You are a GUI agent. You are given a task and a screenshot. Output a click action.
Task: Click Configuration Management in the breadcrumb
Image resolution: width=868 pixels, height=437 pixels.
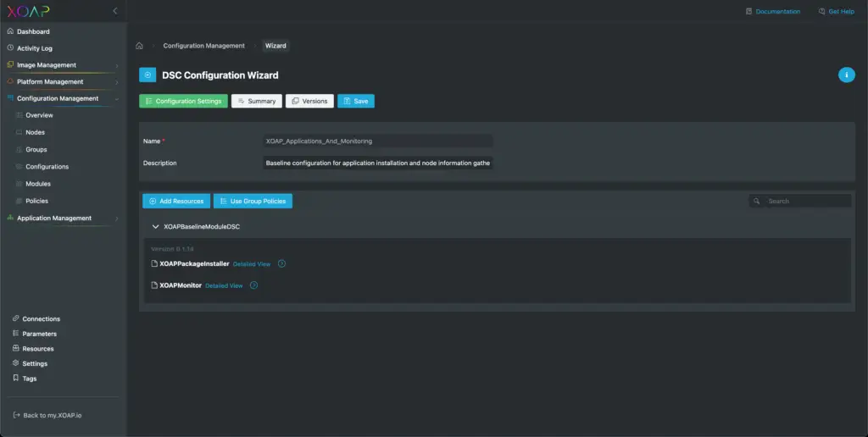203,46
